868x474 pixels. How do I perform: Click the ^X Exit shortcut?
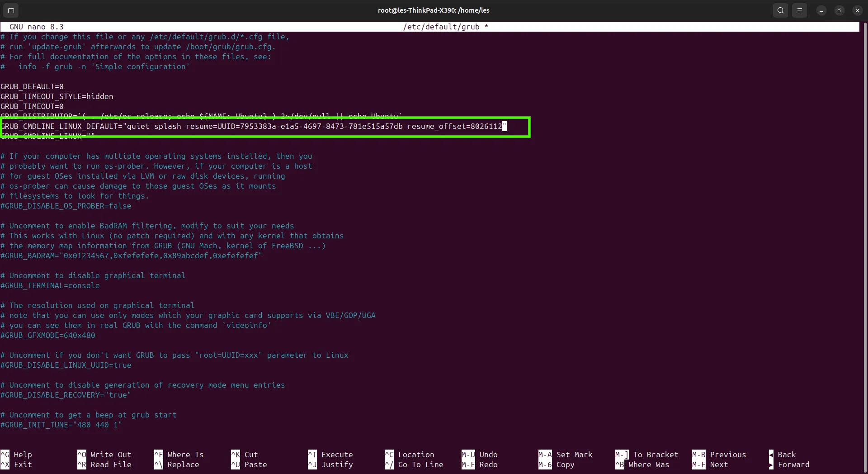(16, 465)
